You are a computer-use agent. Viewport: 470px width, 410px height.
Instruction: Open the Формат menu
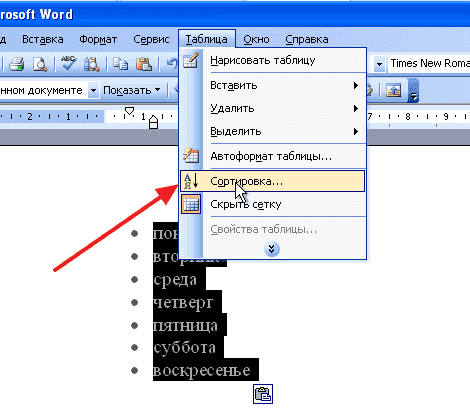click(98, 39)
